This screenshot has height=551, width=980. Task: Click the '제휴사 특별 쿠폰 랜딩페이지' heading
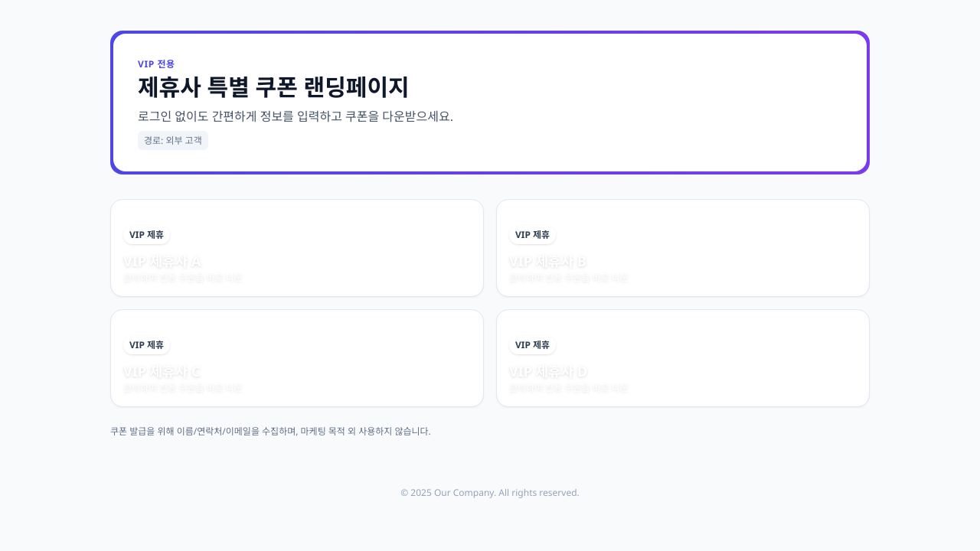click(273, 87)
